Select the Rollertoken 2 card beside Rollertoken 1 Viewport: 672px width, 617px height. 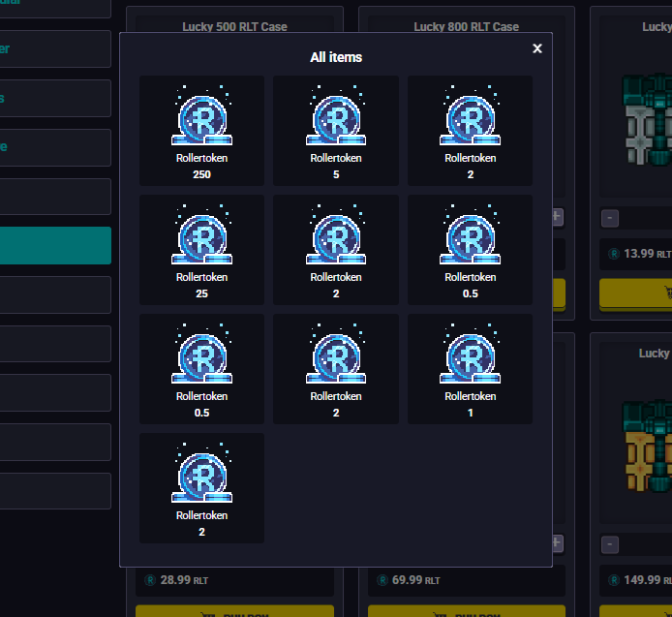point(336,369)
